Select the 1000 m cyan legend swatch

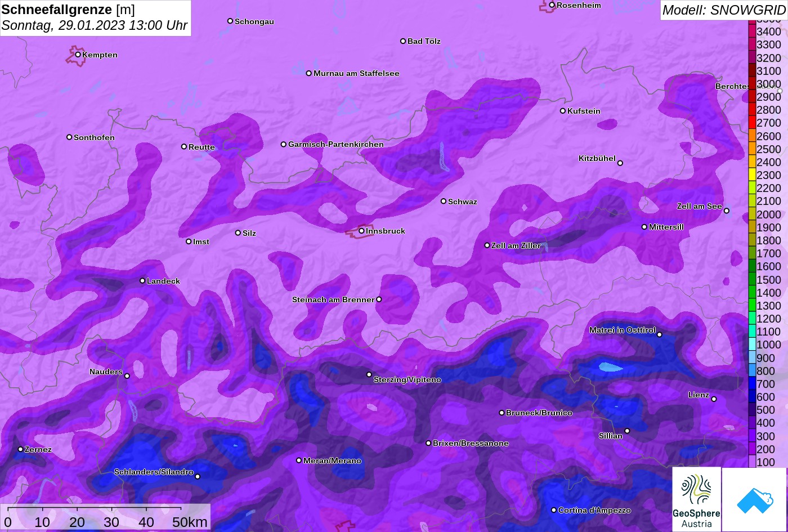pos(751,345)
